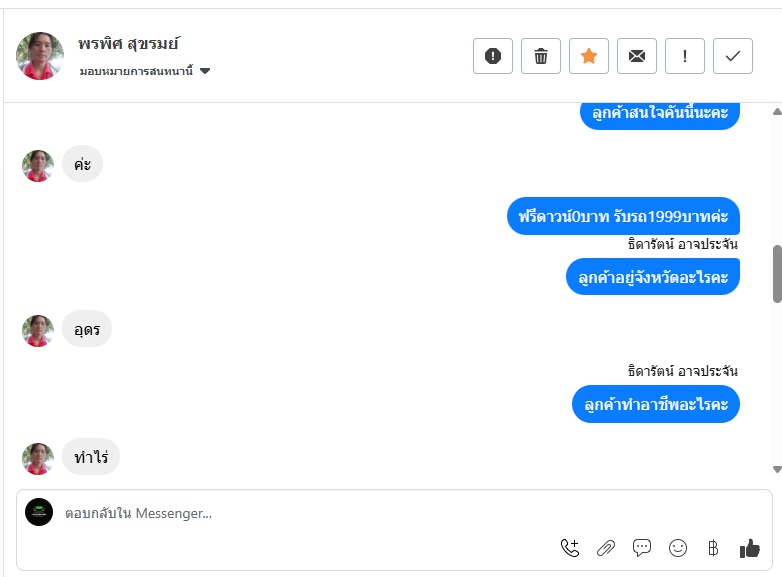782x577 pixels.
Task: Mark conversation as unread with envelope icon
Action: pyautogui.click(x=637, y=56)
